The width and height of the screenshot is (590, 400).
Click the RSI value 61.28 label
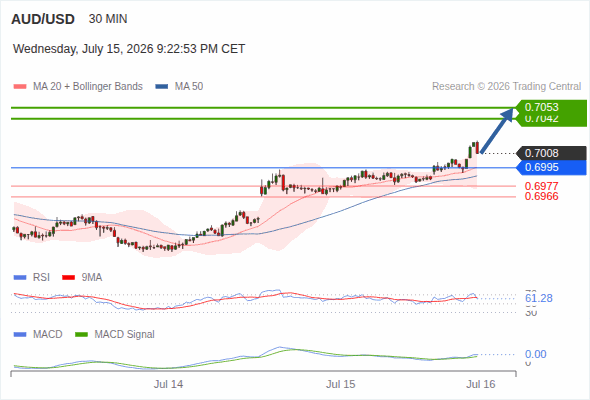coord(539,298)
